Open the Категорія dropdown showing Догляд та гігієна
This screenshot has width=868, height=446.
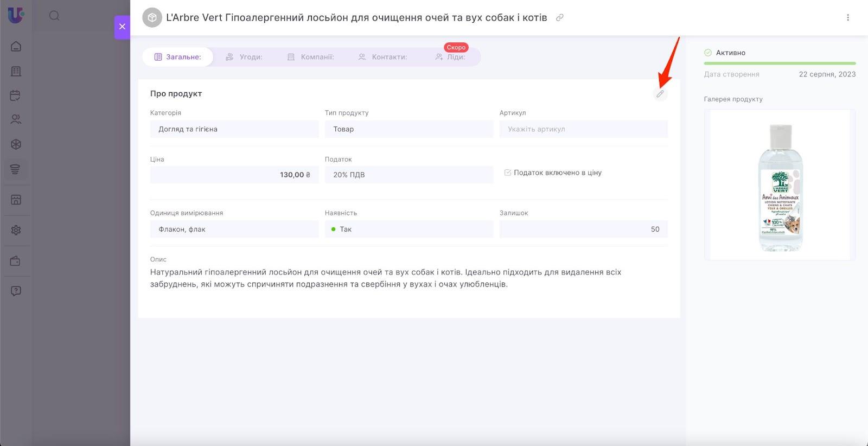(x=234, y=129)
